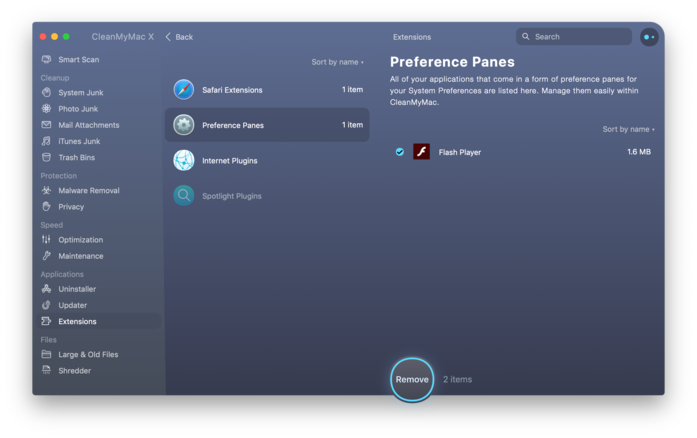Image resolution: width=697 pixels, height=438 pixels.
Task: Click the Trash Bins icon
Action: [46, 157]
